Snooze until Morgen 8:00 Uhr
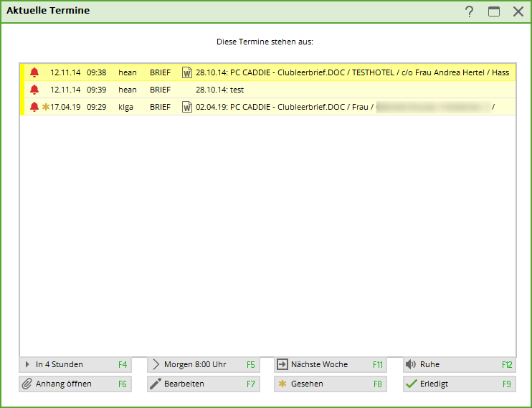Screen dimensions: 532x408 pos(203,364)
